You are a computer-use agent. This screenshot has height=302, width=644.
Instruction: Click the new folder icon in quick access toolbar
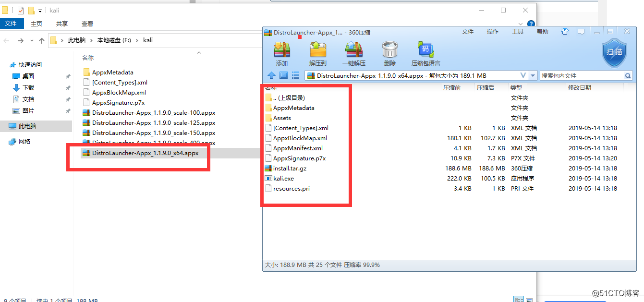click(31, 10)
